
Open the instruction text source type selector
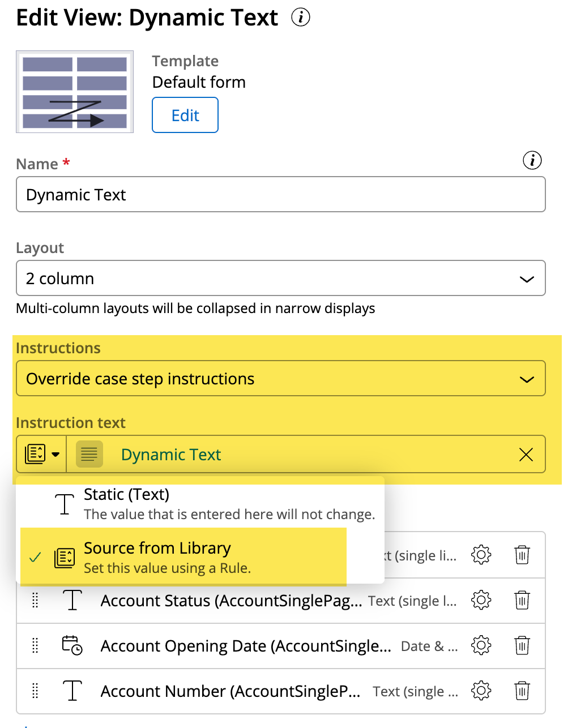42,454
